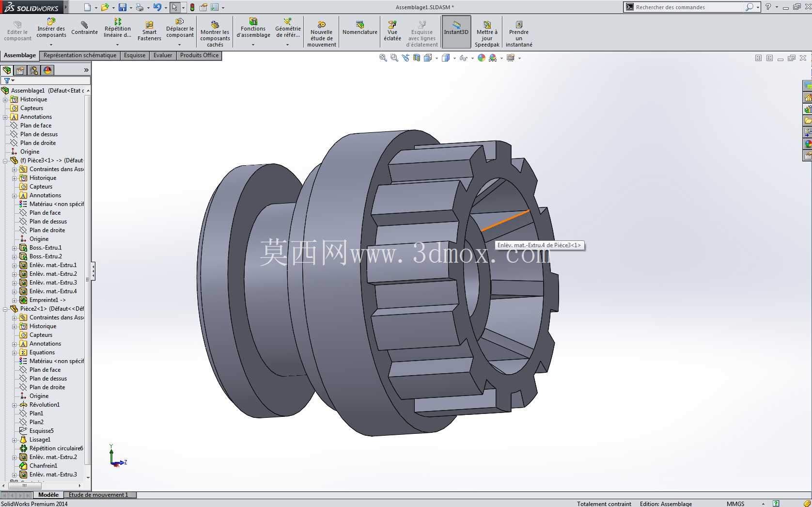Switch to Evaluer tab
Screen dimensions: 812x507
coord(163,55)
